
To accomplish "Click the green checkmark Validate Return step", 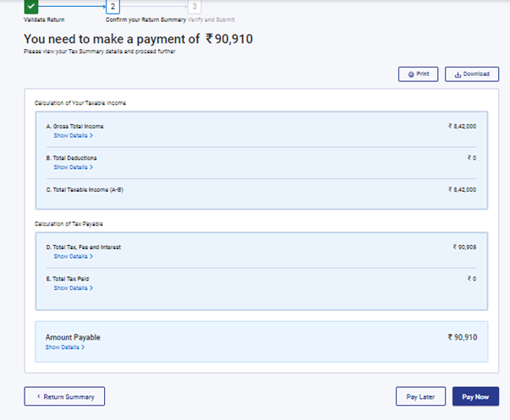I will 31,6.
